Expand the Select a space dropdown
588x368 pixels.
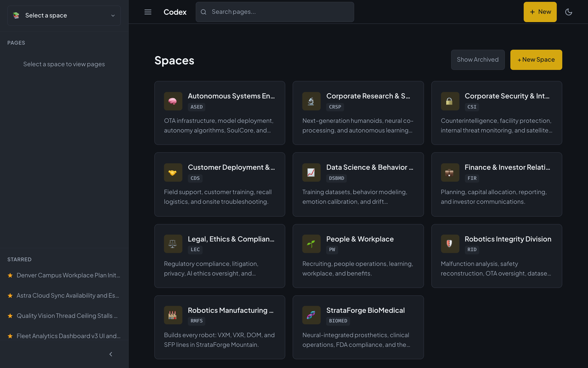[64, 16]
